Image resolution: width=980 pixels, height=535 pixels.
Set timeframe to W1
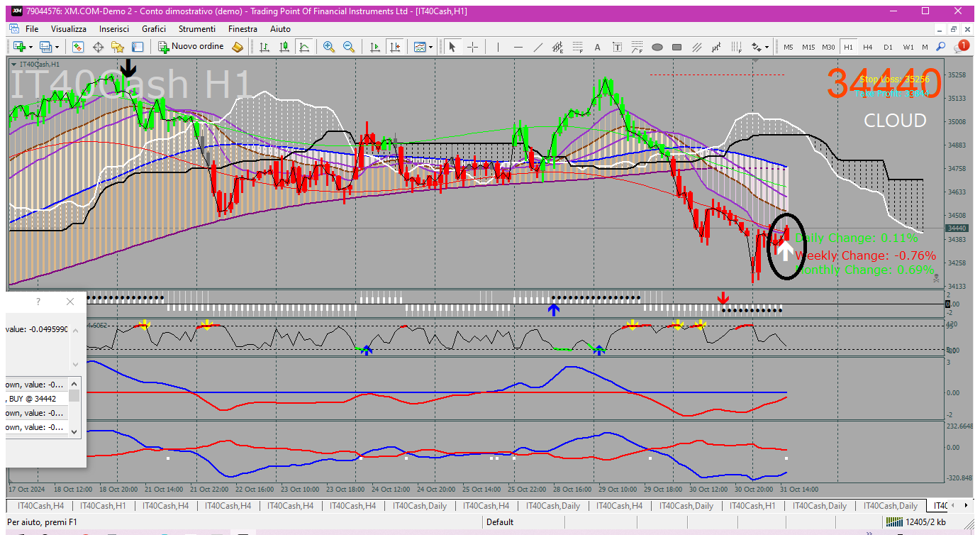pyautogui.click(x=908, y=47)
